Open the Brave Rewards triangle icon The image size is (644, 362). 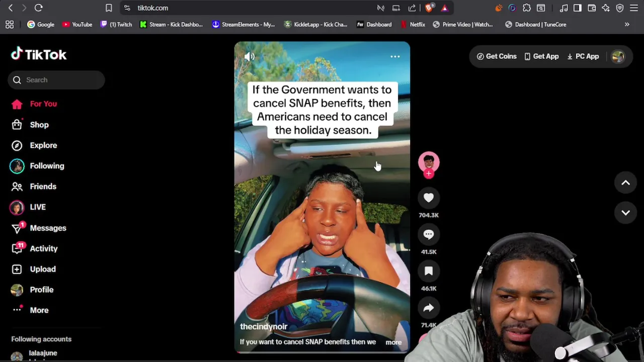click(444, 8)
